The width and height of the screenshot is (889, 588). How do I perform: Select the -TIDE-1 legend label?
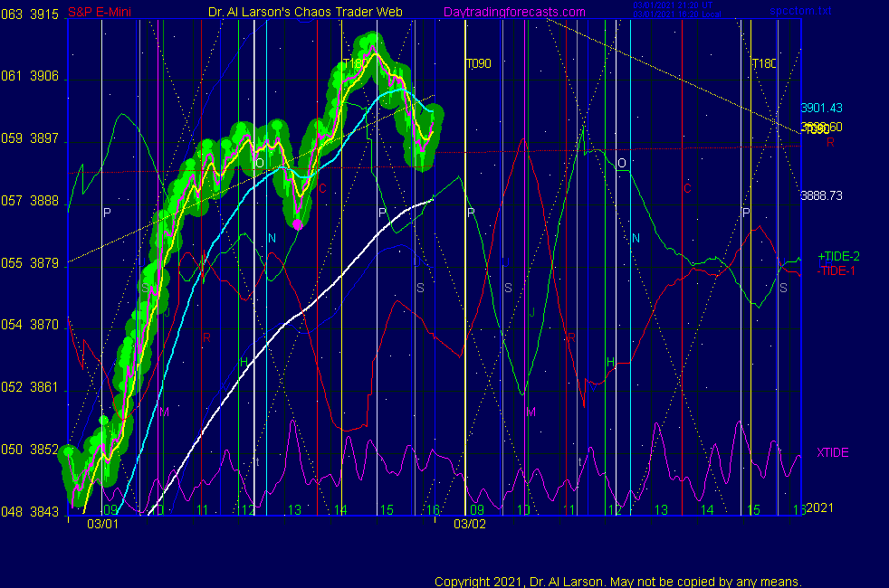click(836, 270)
